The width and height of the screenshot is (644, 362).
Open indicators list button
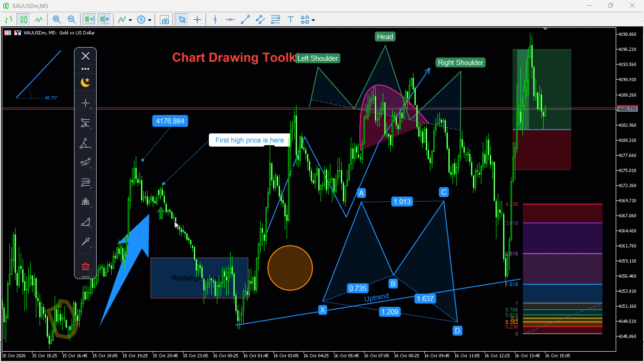pyautogui.click(x=123, y=19)
